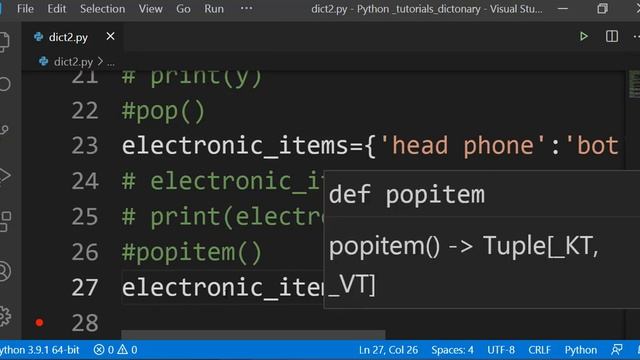Open the View menu
The width and height of the screenshot is (640, 360).
pos(150,9)
